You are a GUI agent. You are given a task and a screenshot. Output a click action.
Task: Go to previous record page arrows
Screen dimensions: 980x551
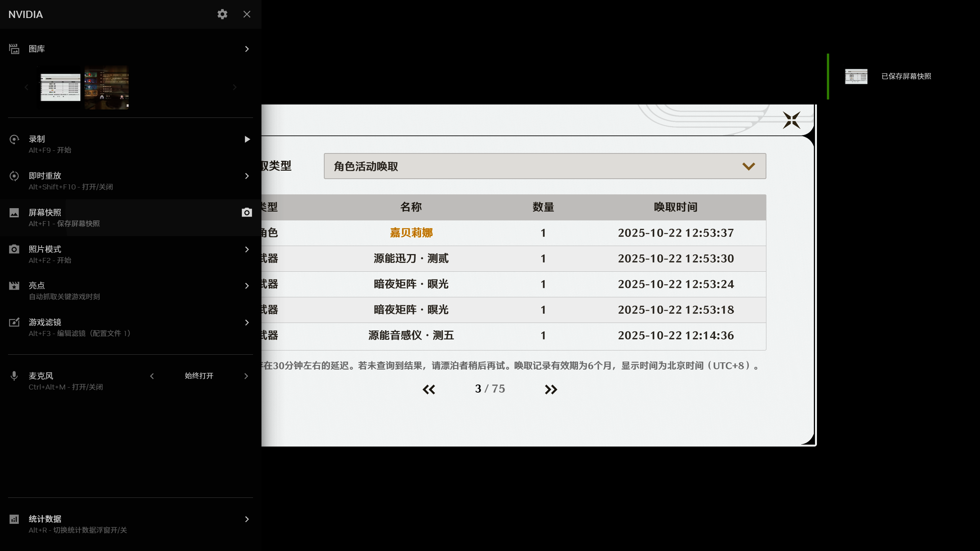click(429, 390)
